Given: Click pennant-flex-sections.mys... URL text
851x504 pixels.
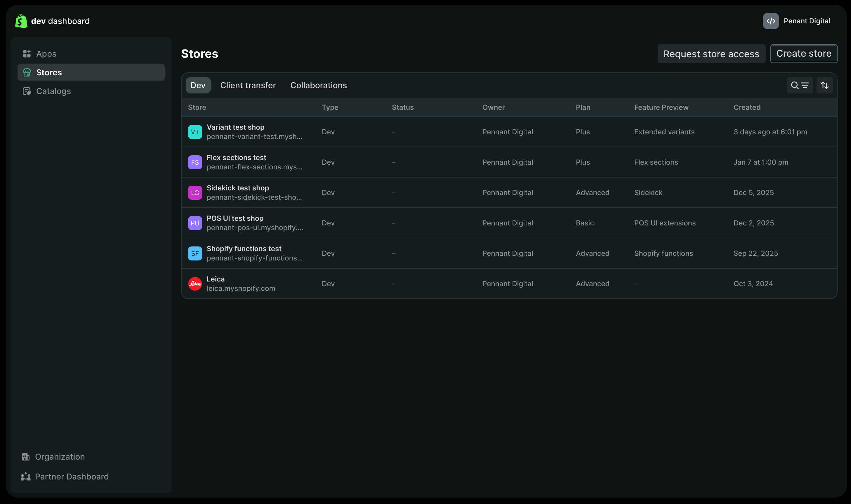Looking at the screenshot, I should (x=254, y=167).
